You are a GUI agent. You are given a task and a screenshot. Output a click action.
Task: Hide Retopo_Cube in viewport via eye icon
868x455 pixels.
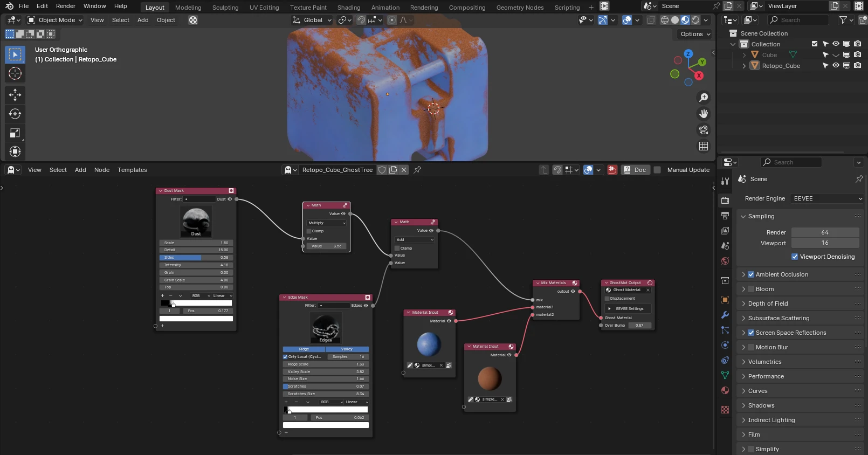pyautogui.click(x=836, y=66)
